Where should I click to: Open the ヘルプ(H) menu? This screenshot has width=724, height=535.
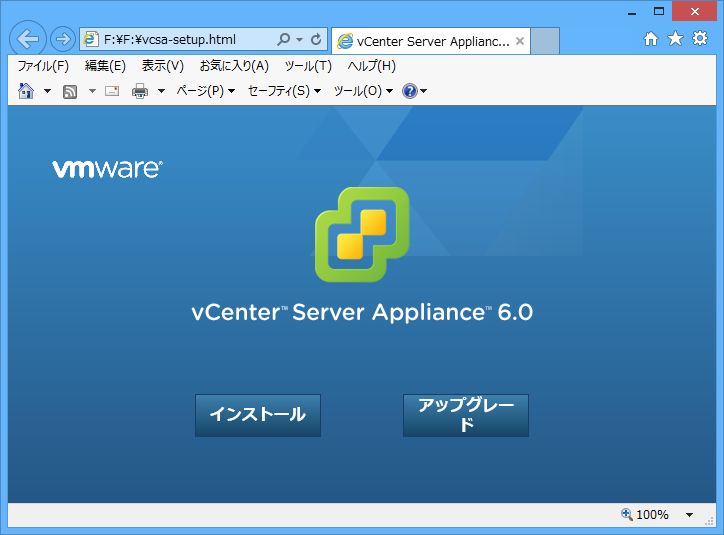pyautogui.click(x=372, y=66)
